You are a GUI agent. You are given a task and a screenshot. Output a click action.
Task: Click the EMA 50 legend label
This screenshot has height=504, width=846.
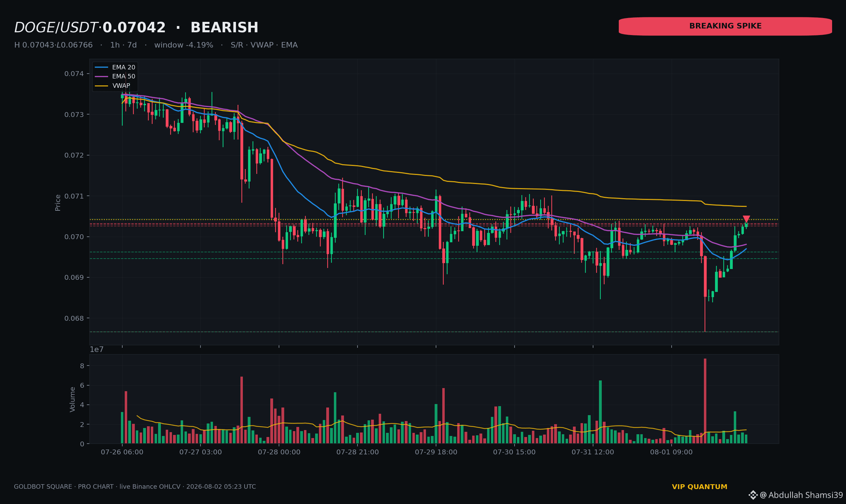pos(124,76)
